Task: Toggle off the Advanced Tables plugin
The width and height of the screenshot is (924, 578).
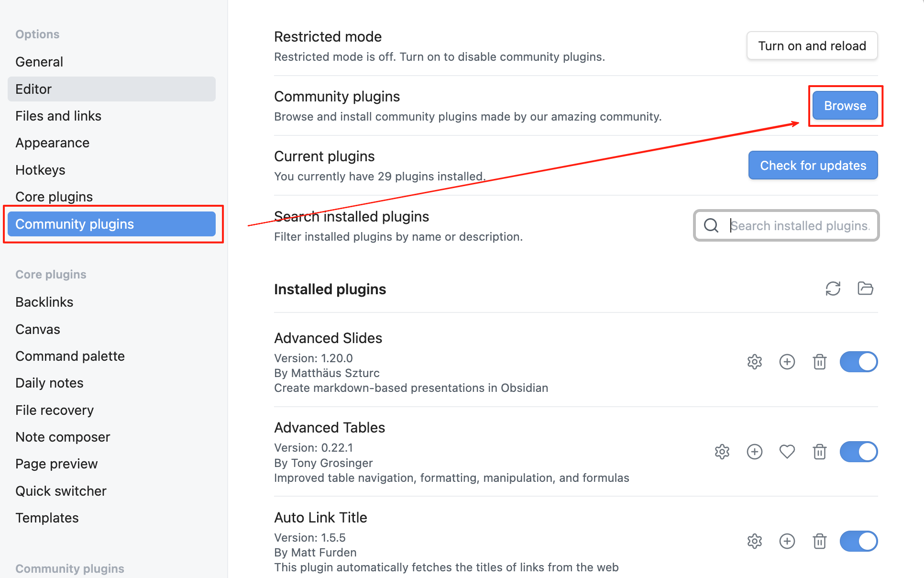Action: [858, 452]
